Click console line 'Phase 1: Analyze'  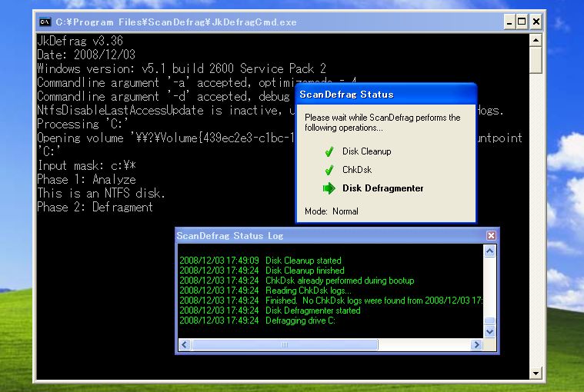tap(86, 179)
